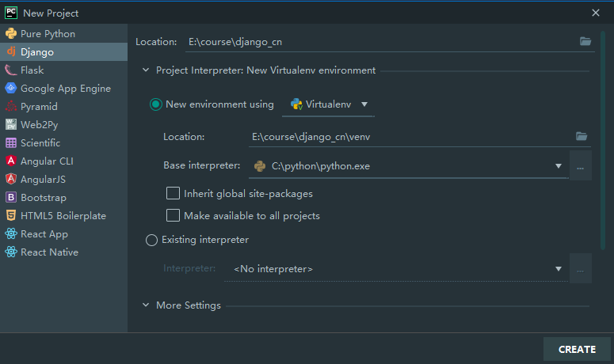
Task: Click the PyCharm logo in title bar
Action: (x=11, y=13)
